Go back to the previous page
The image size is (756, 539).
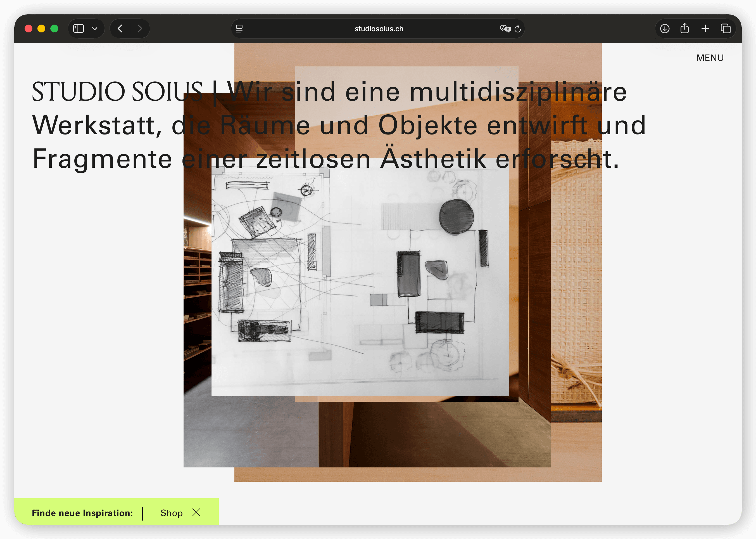pyautogui.click(x=120, y=29)
